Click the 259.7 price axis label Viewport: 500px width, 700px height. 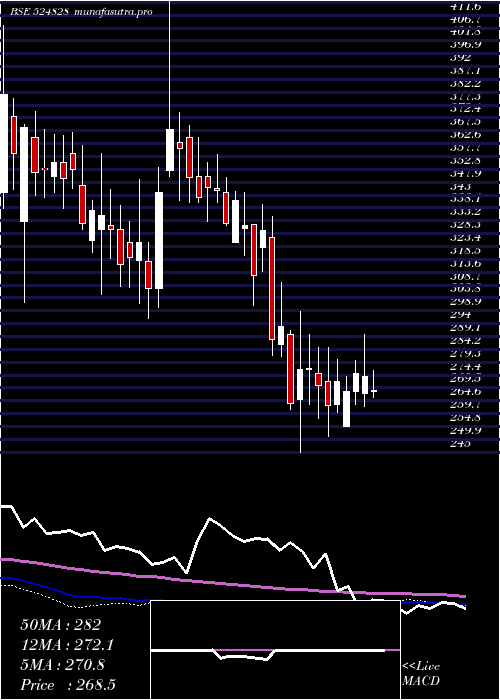466,405
